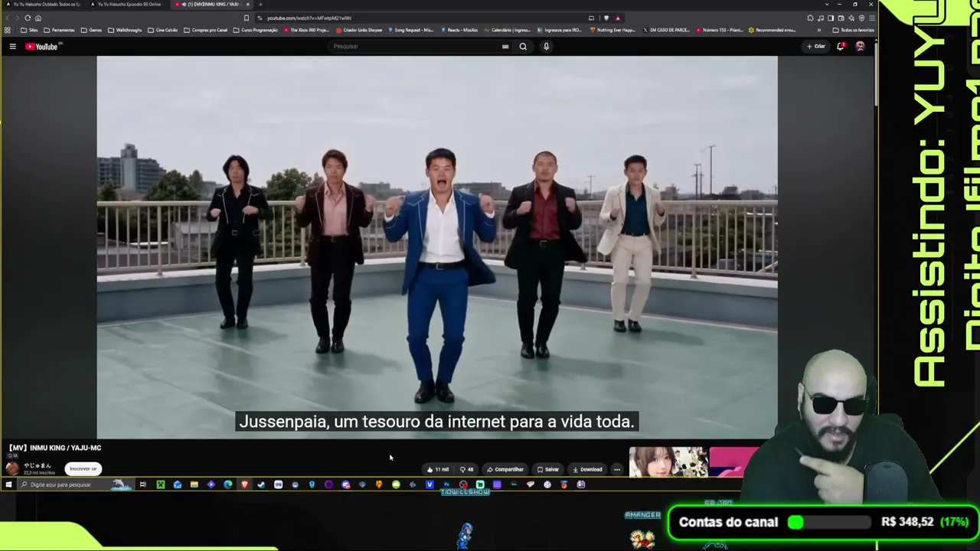
Task: Switch to the Yu Yu Hakusho Episódio 93 tab
Action: (129, 5)
